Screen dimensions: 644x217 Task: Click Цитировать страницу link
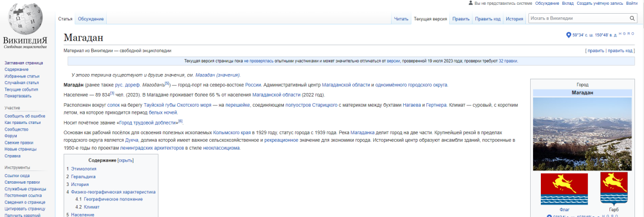click(24, 209)
